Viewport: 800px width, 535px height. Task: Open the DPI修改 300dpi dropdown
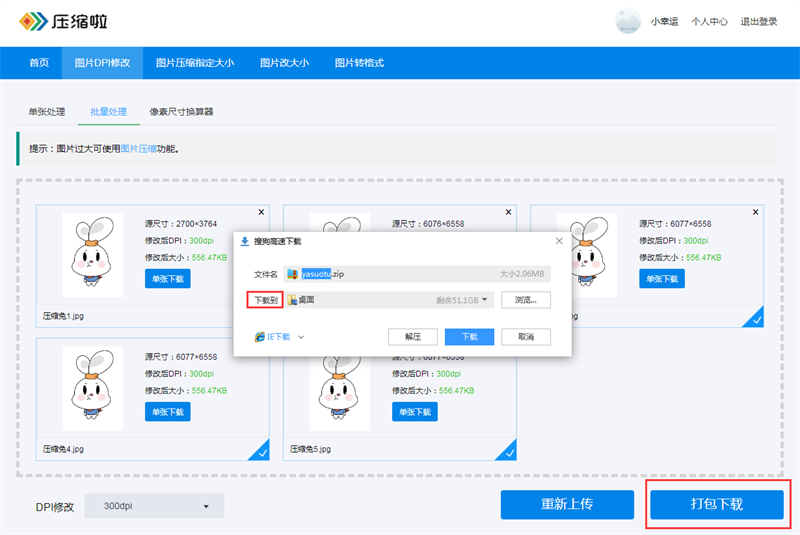[x=154, y=506]
